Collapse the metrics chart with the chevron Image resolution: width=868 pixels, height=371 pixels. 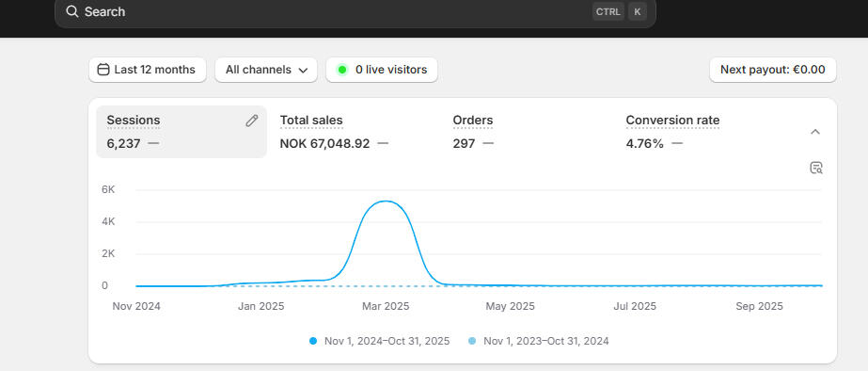814,132
